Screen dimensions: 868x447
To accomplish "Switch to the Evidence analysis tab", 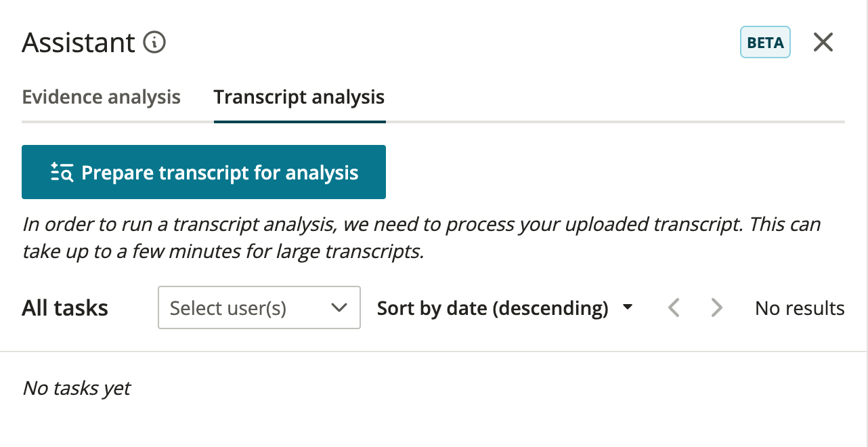I will click(102, 97).
